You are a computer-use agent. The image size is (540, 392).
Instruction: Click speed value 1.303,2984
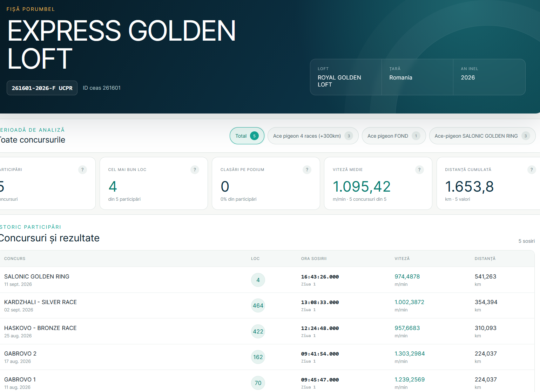click(x=410, y=353)
